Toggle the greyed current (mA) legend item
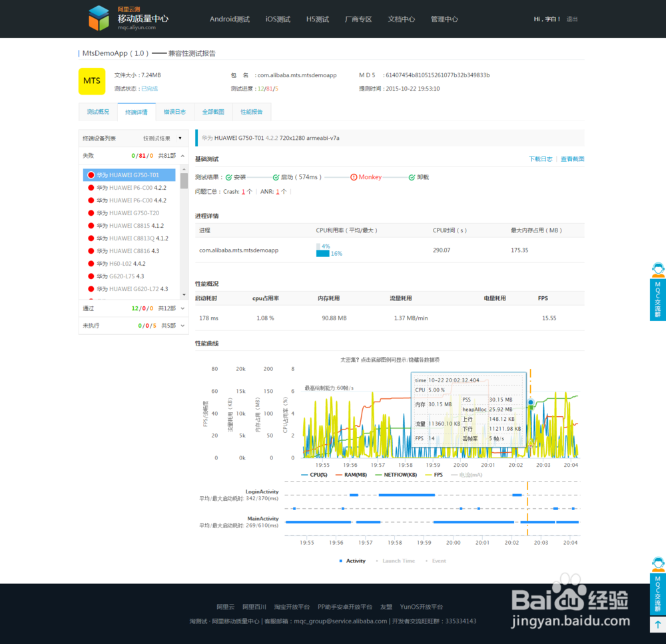 [x=466, y=475]
